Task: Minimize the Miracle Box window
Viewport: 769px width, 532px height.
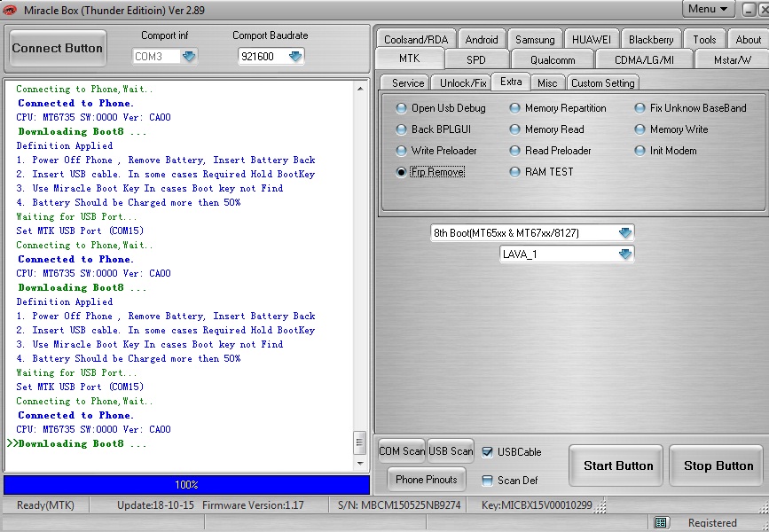Action: coord(749,10)
